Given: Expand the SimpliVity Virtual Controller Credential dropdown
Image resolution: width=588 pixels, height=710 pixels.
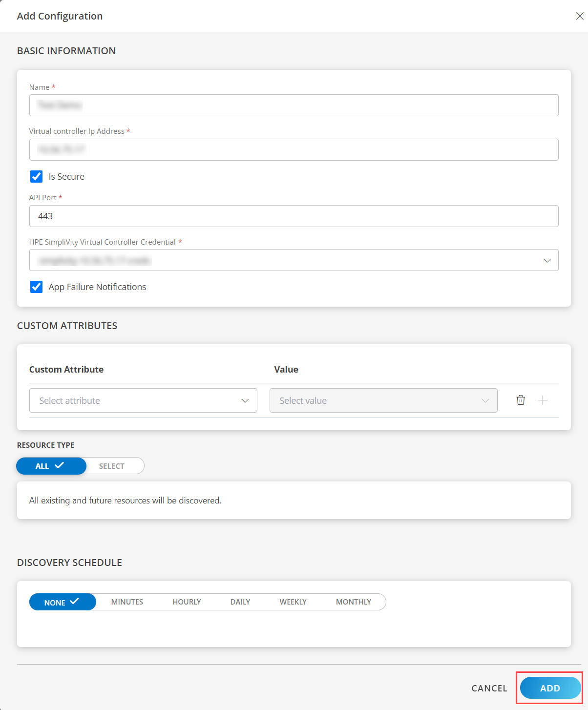Looking at the screenshot, I should pyautogui.click(x=547, y=260).
